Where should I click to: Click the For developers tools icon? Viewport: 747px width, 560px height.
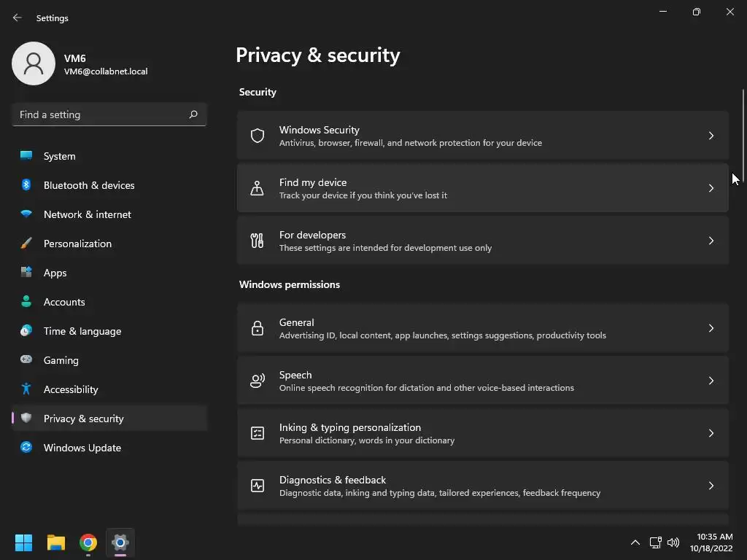coord(258,241)
